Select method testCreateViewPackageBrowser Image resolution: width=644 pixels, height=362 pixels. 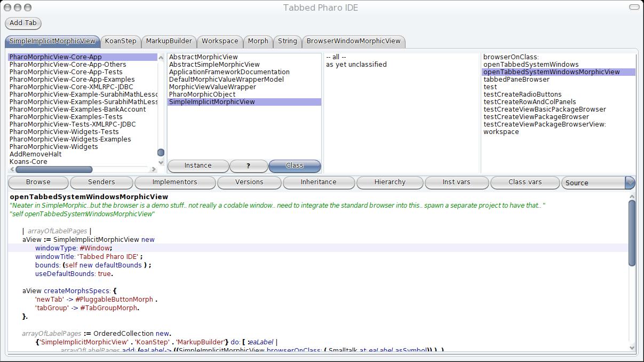(559, 117)
